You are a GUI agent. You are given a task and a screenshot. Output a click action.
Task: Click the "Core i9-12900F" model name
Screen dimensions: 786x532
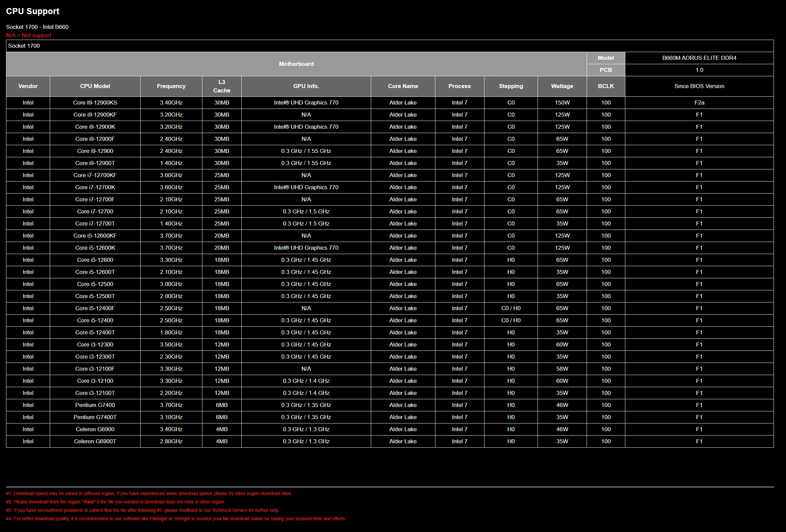[x=95, y=139]
